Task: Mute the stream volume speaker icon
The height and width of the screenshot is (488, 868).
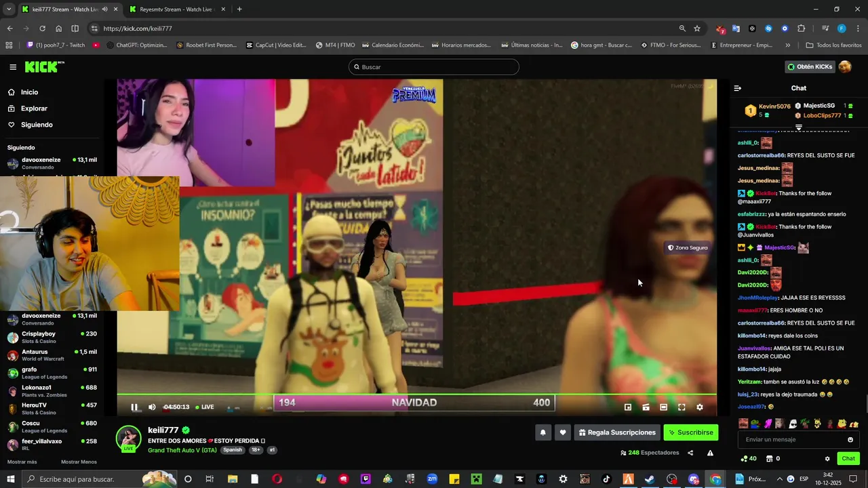Action: [152, 407]
